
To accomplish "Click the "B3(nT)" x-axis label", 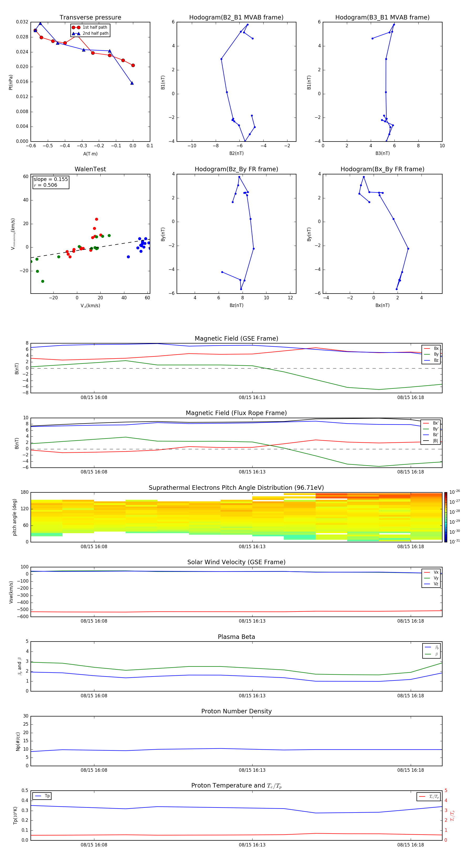I will click(x=382, y=154).
